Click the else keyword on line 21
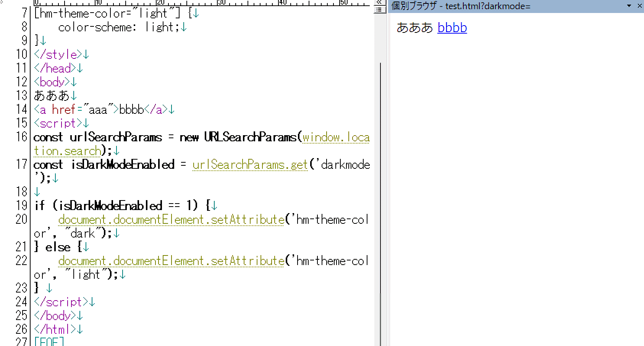This screenshot has height=346, width=644. pos(58,247)
